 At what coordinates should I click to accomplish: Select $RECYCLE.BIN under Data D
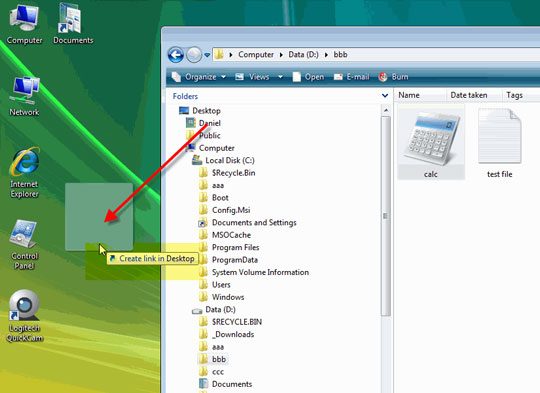[x=230, y=322]
